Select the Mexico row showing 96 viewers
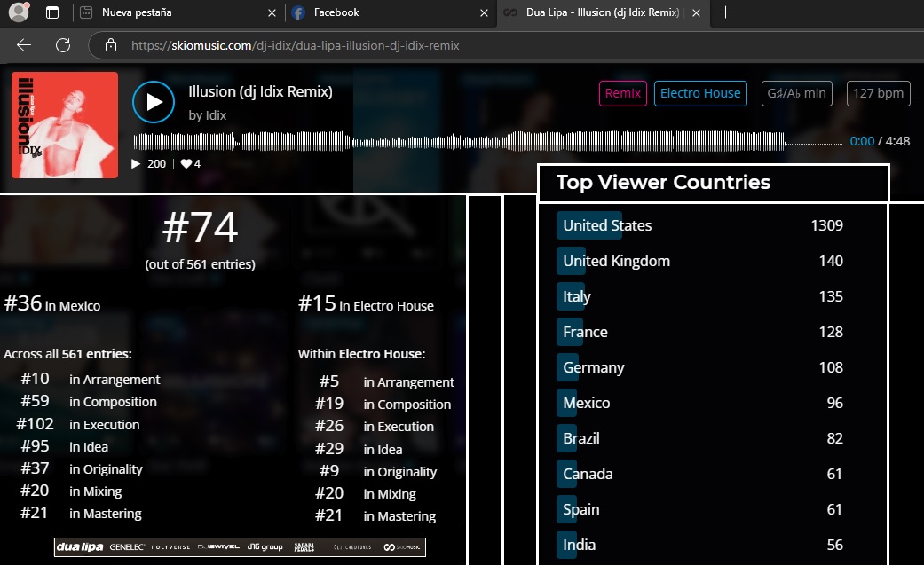Viewport: 924px width, 566px height. coord(700,403)
